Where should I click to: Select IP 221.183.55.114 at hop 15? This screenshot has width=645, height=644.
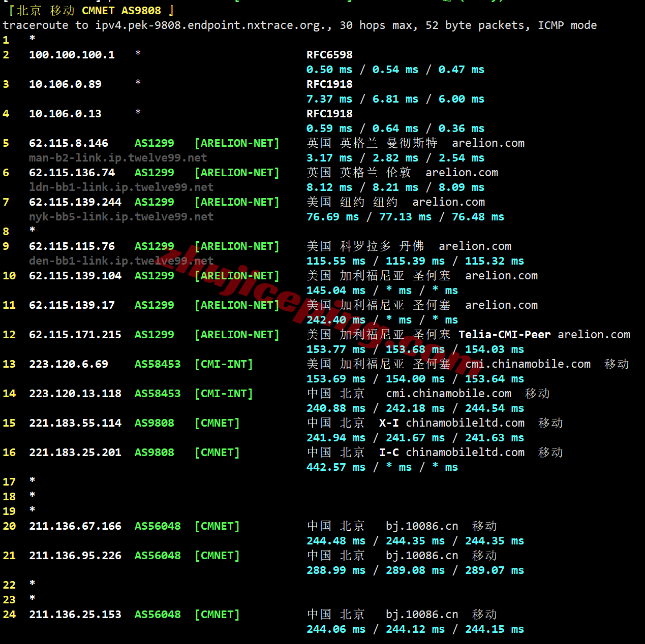75,423
